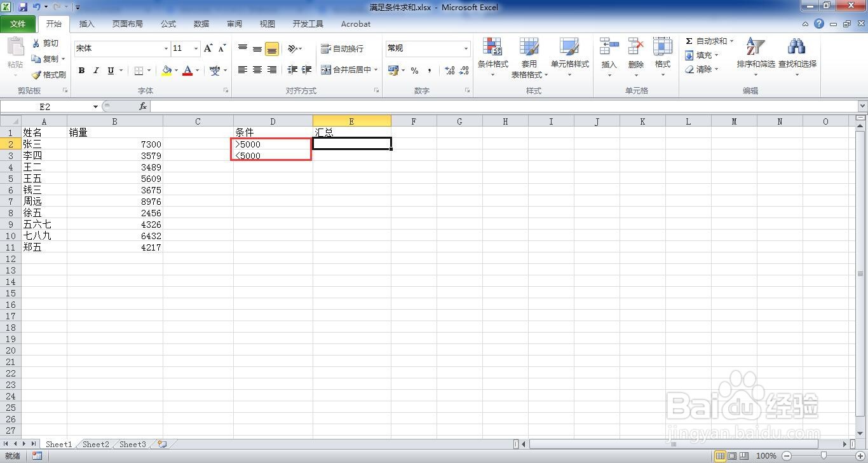Open the File (文件) tab
Screen dimensions: 868x463
click(18, 24)
